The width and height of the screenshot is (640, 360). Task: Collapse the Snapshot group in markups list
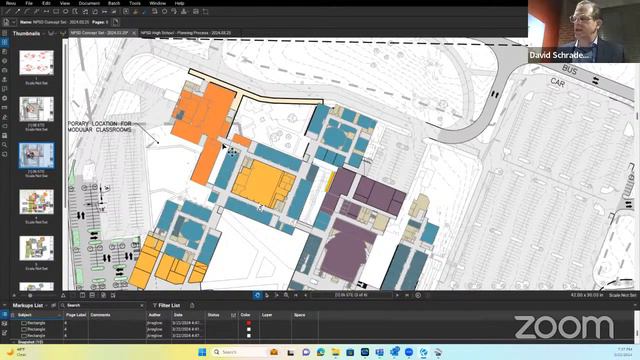point(14,342)
